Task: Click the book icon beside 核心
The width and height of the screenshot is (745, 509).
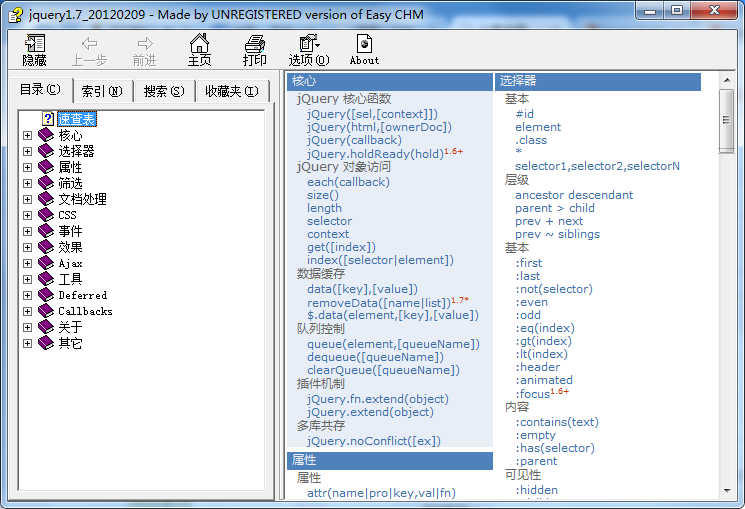Action: coord(46,135)
